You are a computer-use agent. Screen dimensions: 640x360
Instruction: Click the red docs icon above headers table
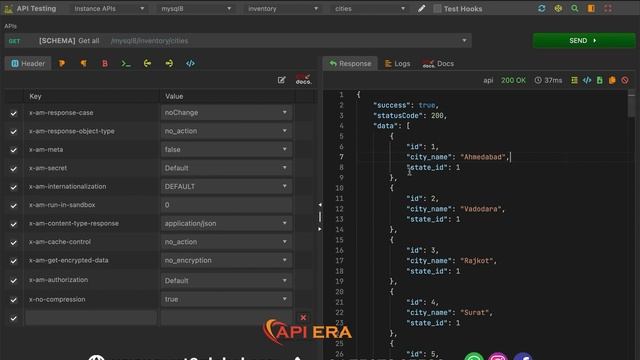[x=303, y=80]
